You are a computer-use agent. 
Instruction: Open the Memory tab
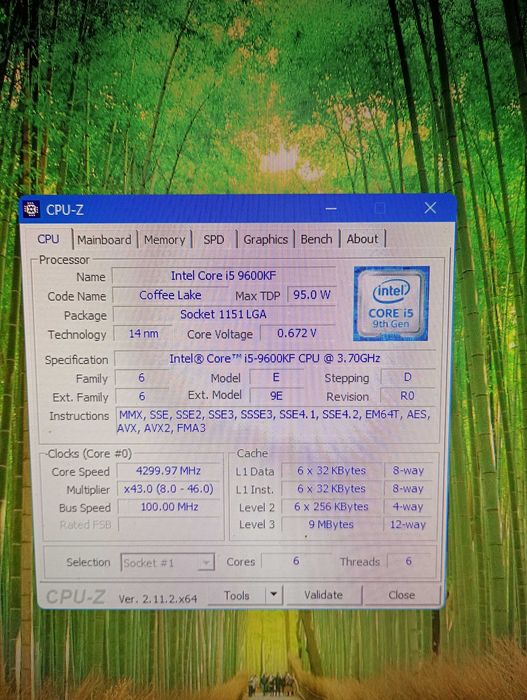[164, 240]
